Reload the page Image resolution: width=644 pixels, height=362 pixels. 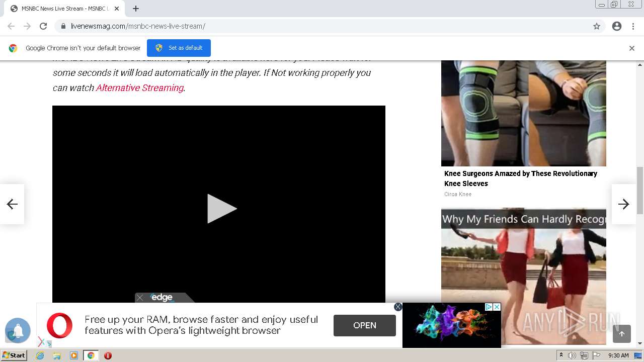pos(43,26)
